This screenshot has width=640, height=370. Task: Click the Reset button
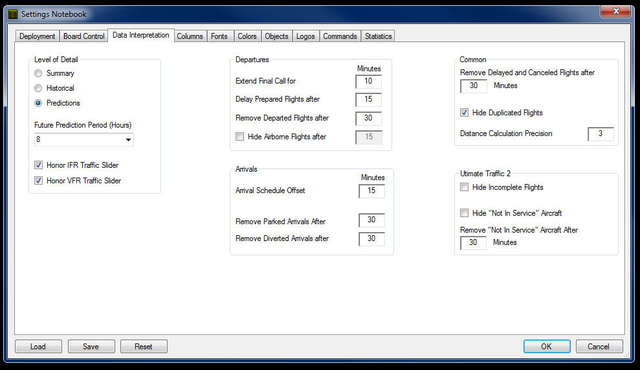144,346
